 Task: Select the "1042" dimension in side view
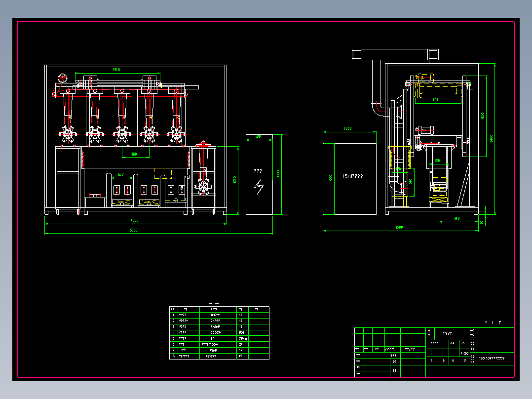pos(437,100)
